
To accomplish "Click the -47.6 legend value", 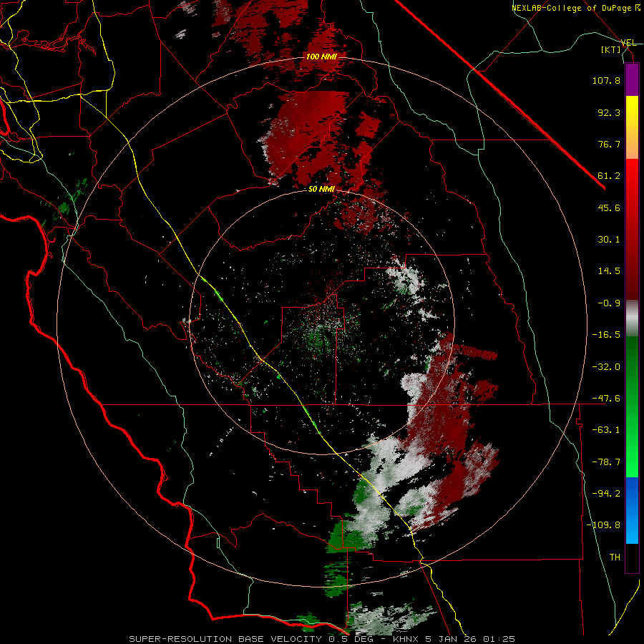I will click(x=606, y=399).
